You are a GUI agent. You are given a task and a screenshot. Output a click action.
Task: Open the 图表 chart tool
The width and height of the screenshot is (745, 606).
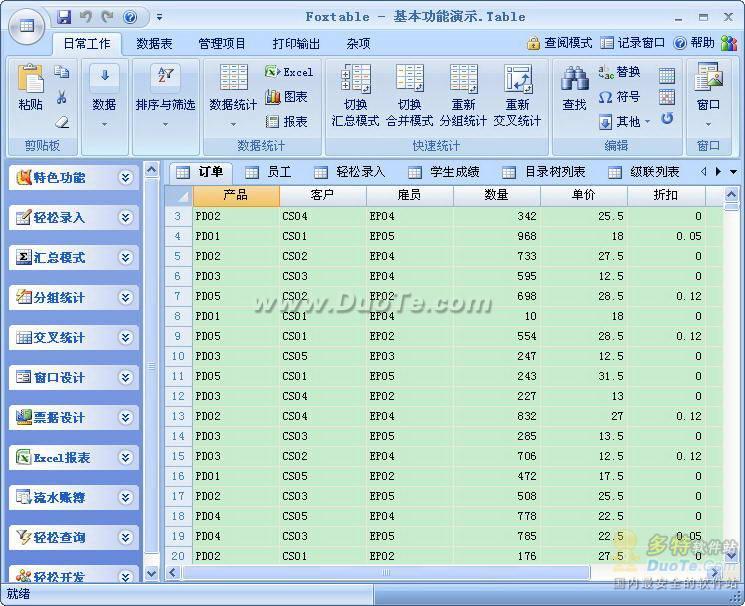pos(286,97)
